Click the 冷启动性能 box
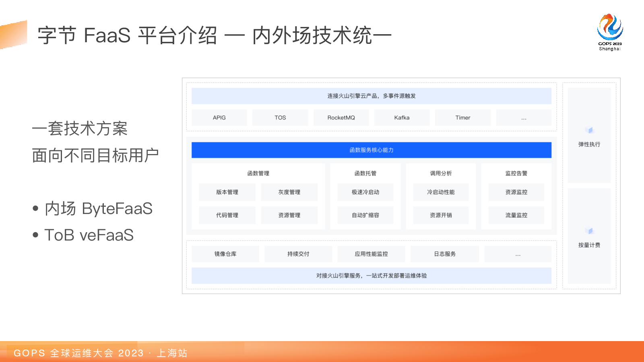Viewport: 644px width, 362px height. (441, 192)
